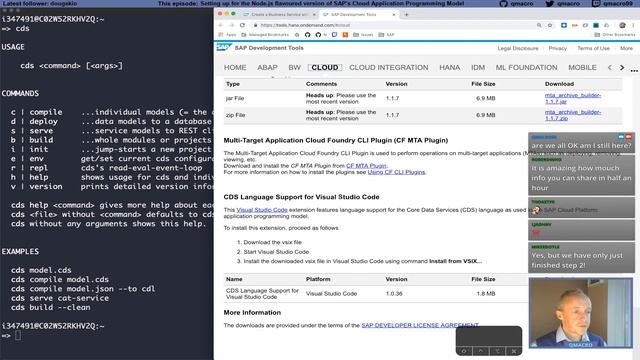
Task: Open the Privacy link
Action: (x=558, y=48)
